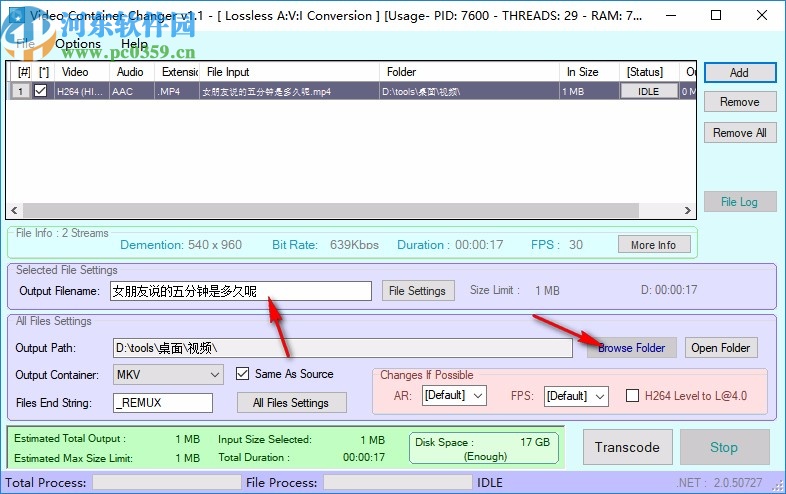Click the 639Kbps bit rate value

tap(354, 245)
